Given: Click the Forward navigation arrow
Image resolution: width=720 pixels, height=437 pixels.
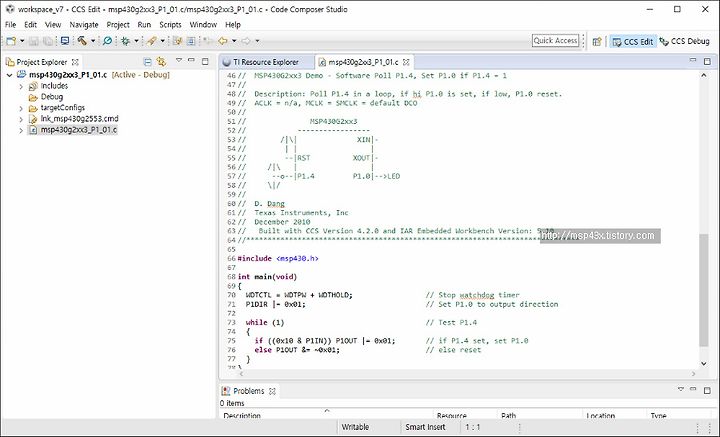Looking at the screenshot, I should pyautogui.click(x=246, y=41).
